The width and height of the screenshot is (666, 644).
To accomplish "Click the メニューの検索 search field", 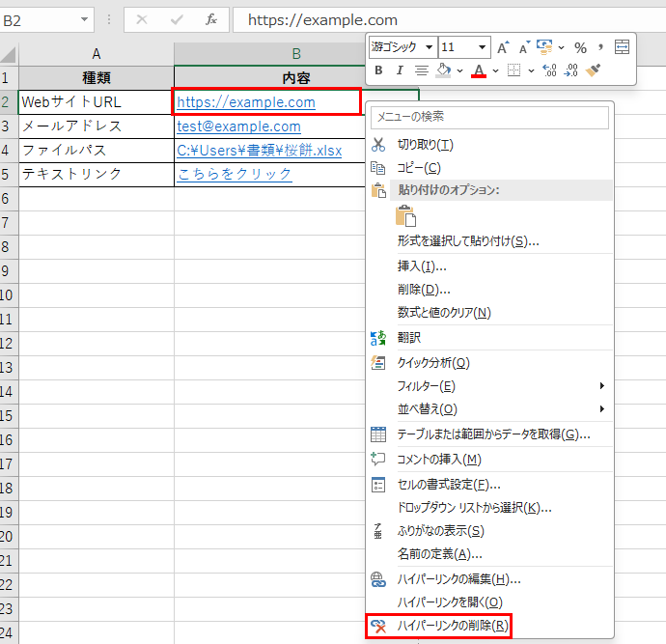I will pos(489,117).
